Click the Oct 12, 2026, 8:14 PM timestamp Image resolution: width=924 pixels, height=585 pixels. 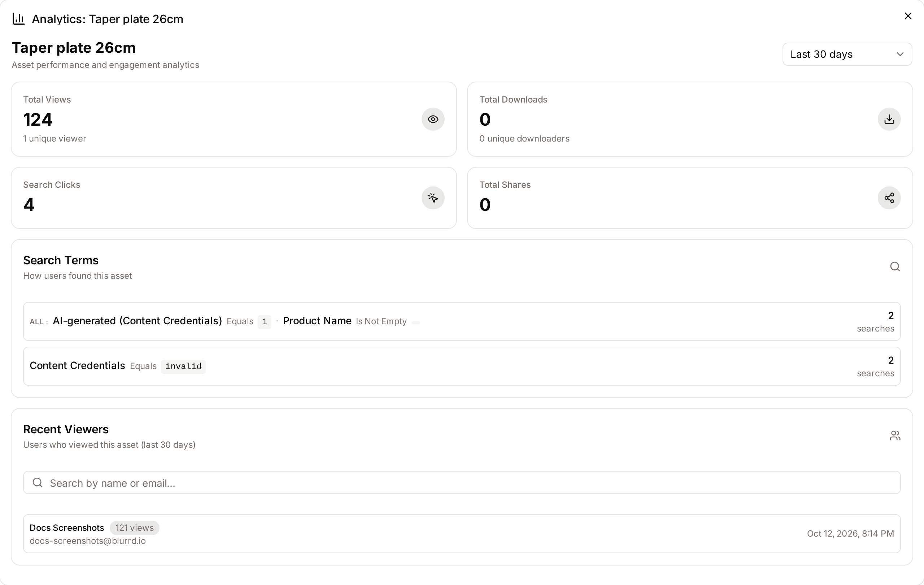click(850, 534)
